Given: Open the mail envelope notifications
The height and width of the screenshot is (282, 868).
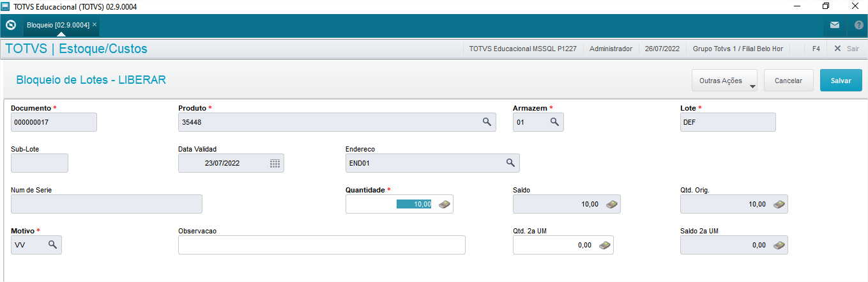Looking at the screenshot, I should click(835, 26).
